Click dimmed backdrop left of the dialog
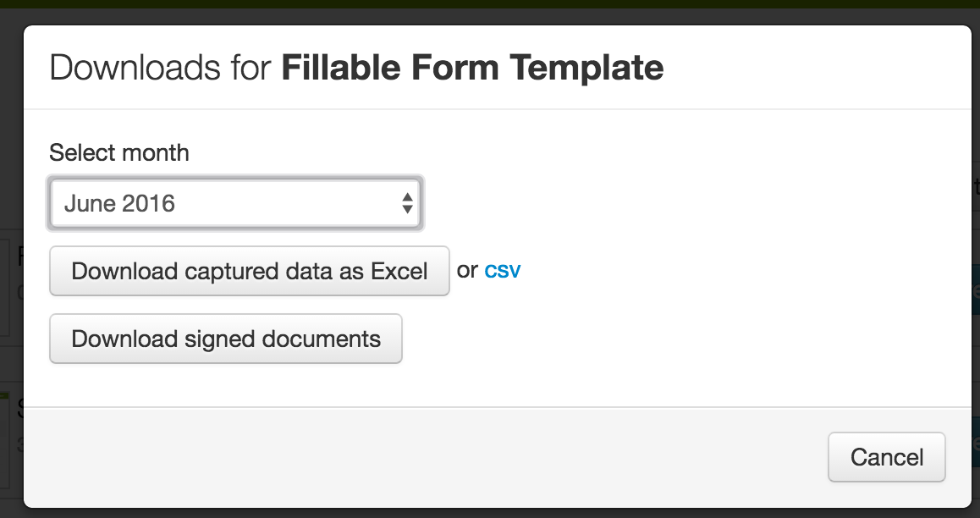 click(11, 254)
